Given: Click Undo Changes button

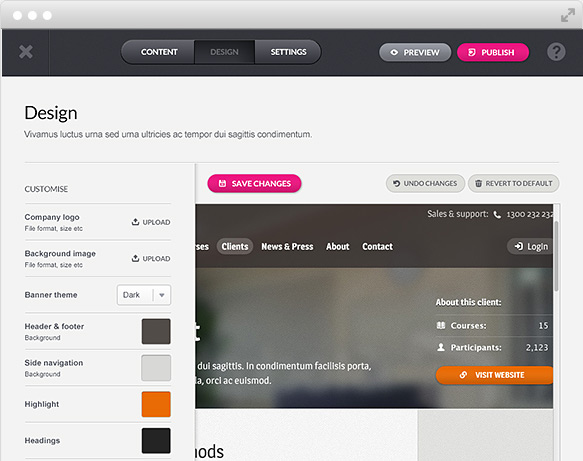Looking at the screenshot, I should coord(425,183).
